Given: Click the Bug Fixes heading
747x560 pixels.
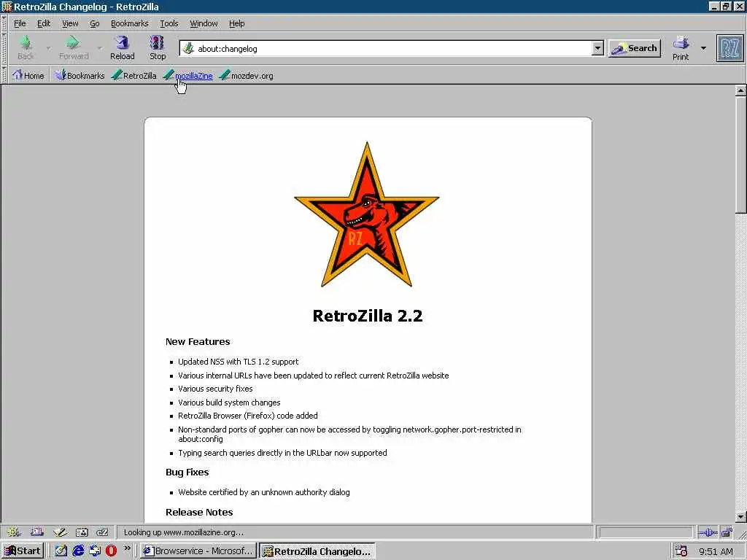Looking at the screenshot, I should coord(187,472).
